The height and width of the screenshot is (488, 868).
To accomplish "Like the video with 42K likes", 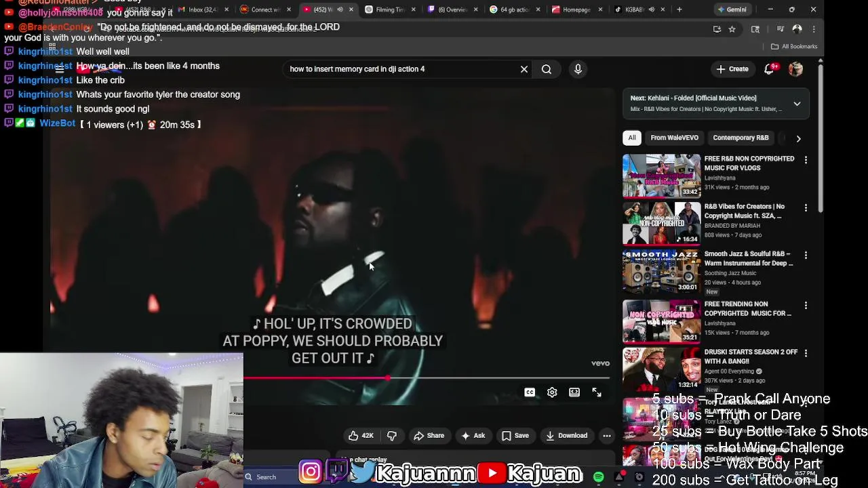I will pyautogui.click(x=361, y=436).
